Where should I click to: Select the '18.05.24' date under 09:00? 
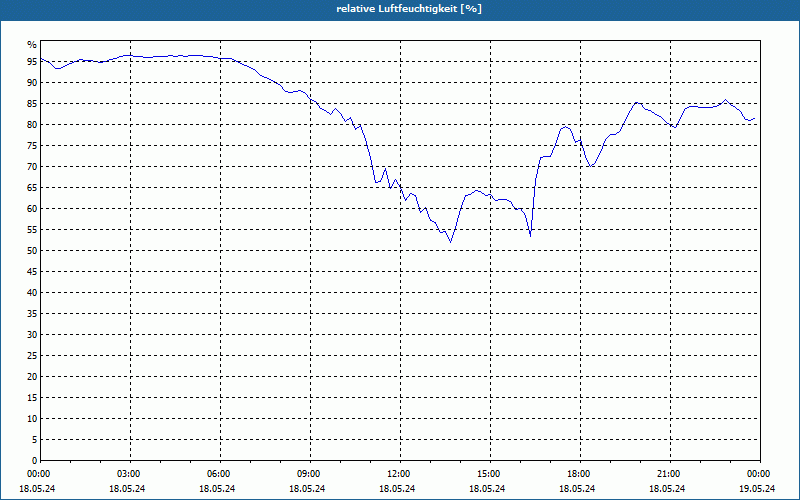[307, 489]
